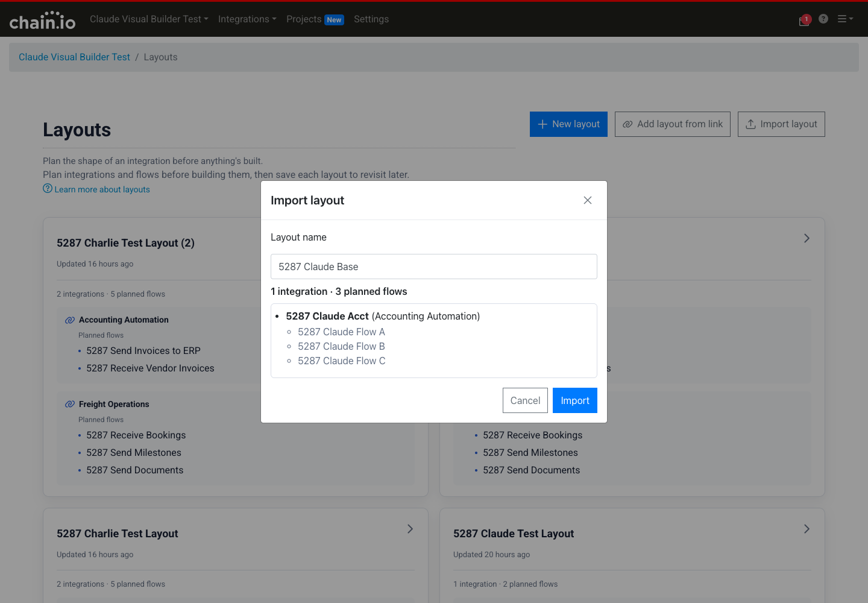Open Settings in the top navbar
The height and width of the screenshot is (603, 868).
pos(371,19)
